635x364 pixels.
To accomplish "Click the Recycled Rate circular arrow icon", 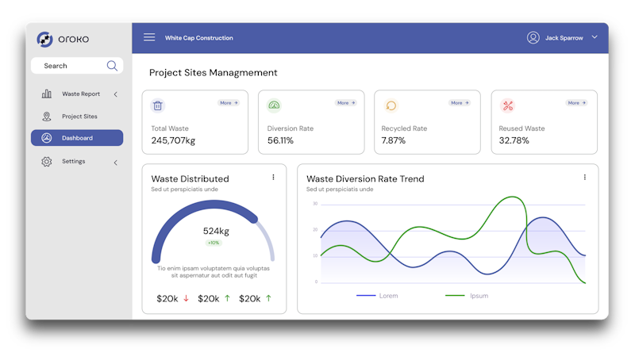I will (x=391, y=105).
